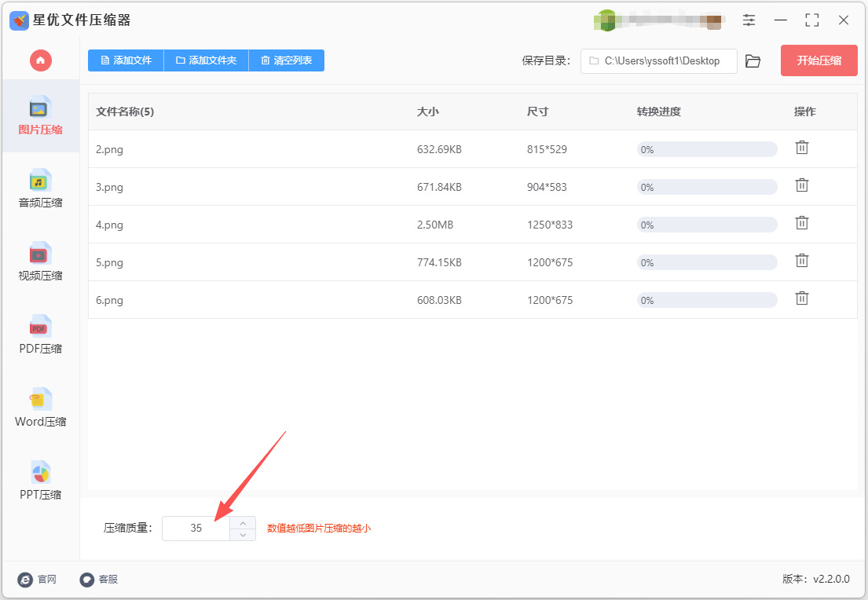Click the 632.69KB size cell

(x=440, y=149)
